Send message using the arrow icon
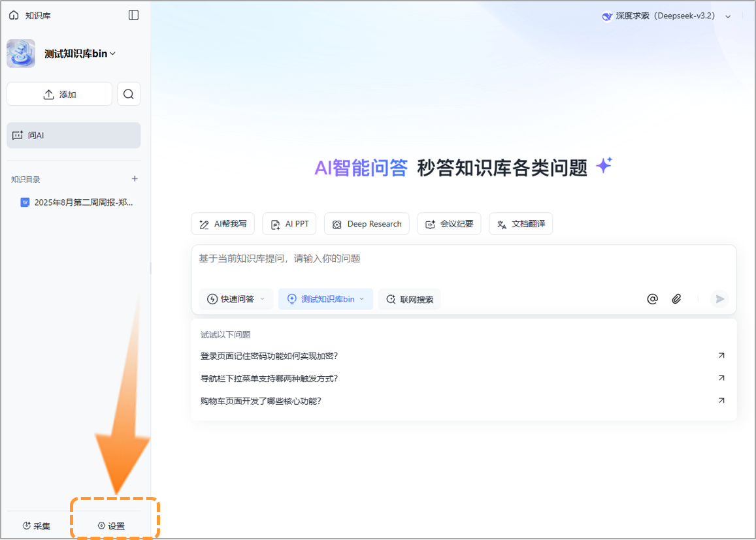 (719, 298)
